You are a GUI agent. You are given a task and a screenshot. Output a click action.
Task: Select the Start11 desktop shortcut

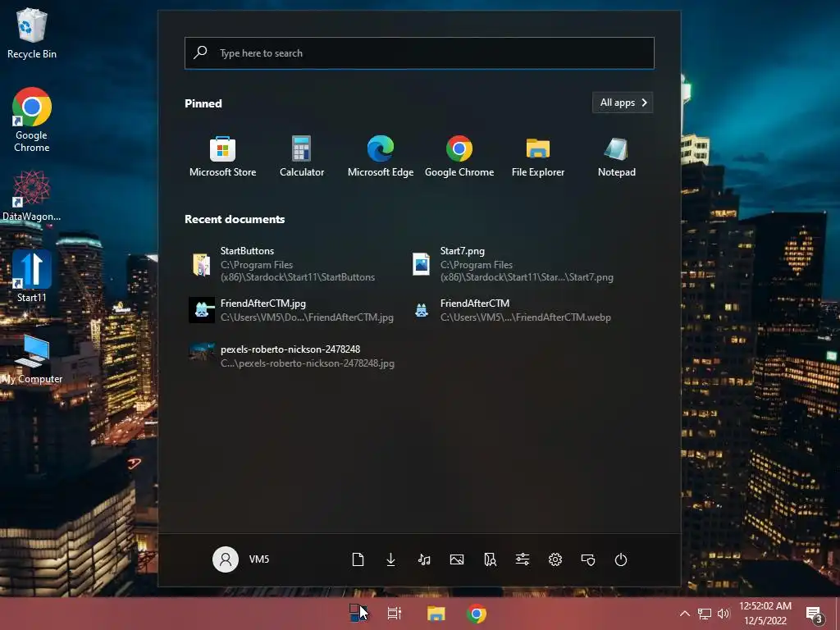tap(32, 276)
